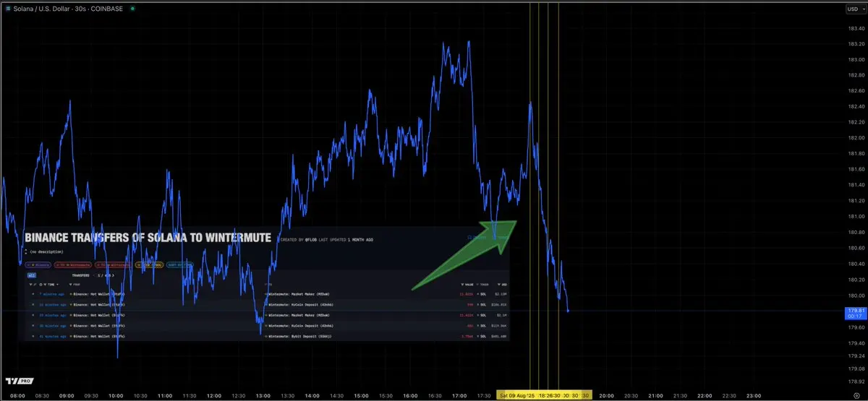The height and width of the screenshot is (401, 868).
Task: Click the SOL token filter chip
Action: (x=150, y=265)
